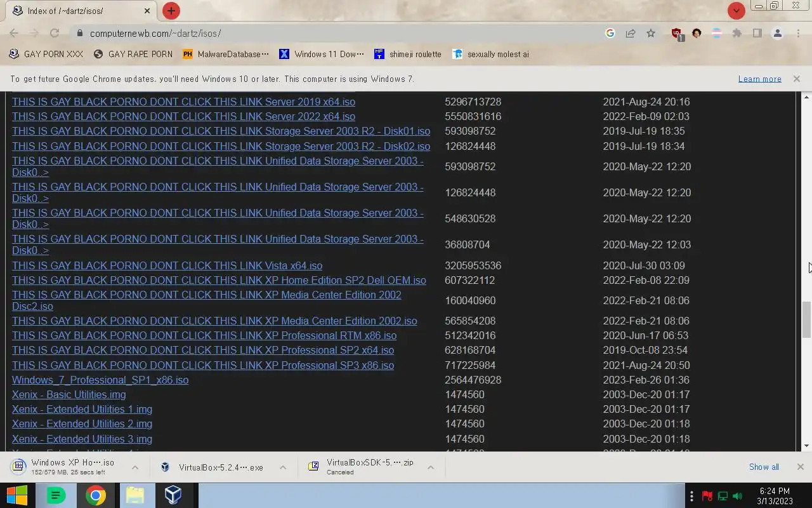Click the Google icon in the address bar
Image resolution: width=812 pixels, height=508 pixels.
(610, 33)
